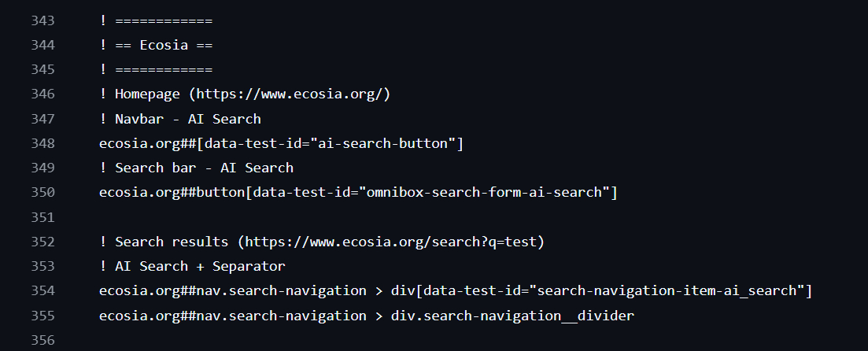
Task: Click the Homepage URL comment line
Action: point(245,94)
